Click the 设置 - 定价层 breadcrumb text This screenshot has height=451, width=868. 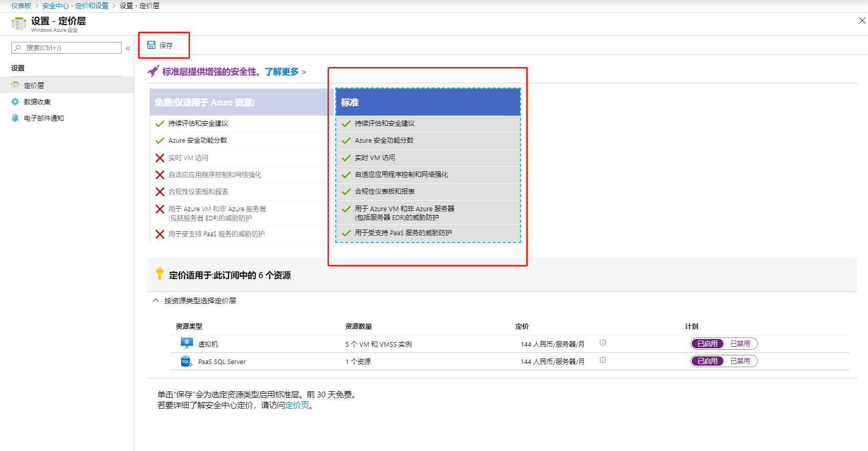pyautogui.click(x=139, y=6)
